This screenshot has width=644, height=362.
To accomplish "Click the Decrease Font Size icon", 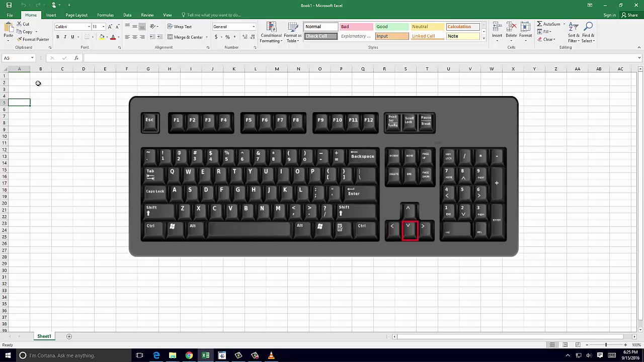I will [x=117, y=27].
